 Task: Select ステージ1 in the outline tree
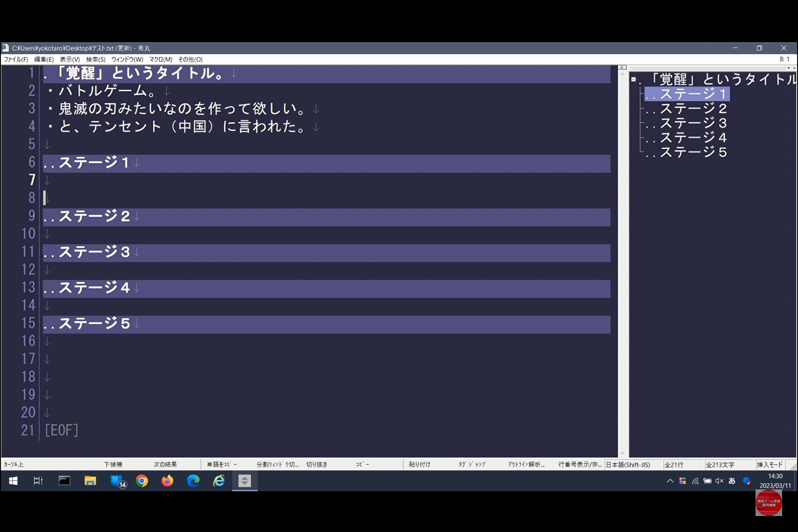click(687, 94)
